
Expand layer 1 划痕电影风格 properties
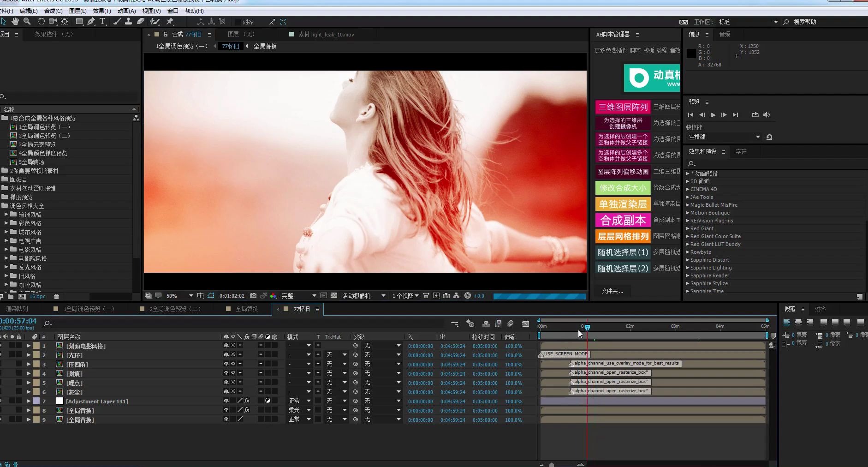pyautogui.click(x=29, y=346)
